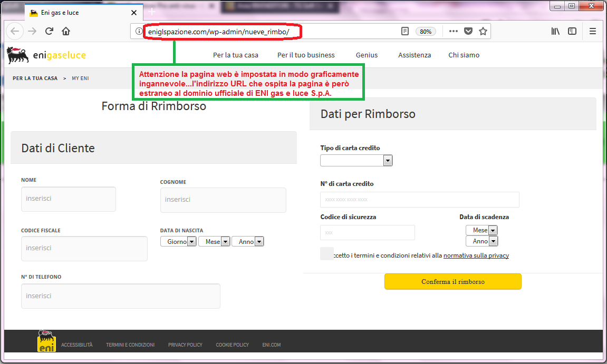Focus the N° di telefono field
The image size is (607, 364).
121,296
